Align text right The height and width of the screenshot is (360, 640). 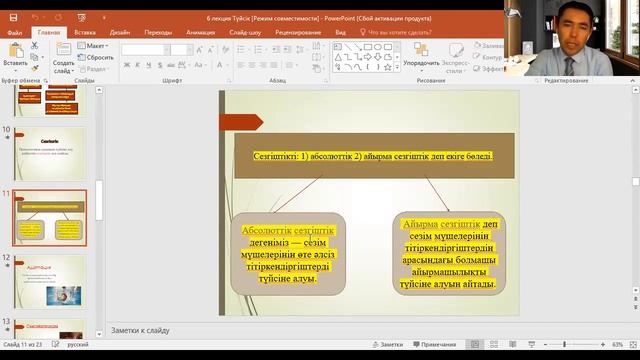pos(263,65)
